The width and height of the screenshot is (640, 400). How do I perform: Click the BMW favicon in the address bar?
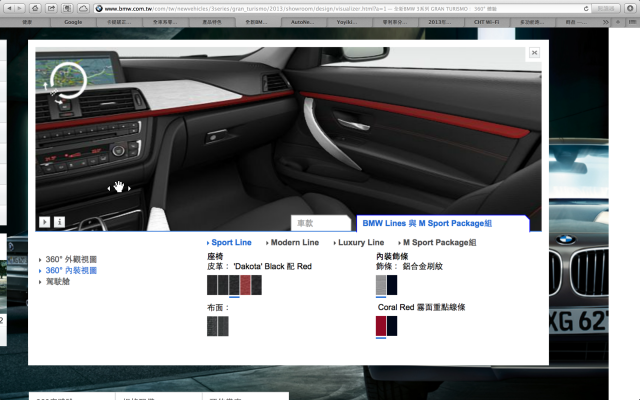coord(99,8)
